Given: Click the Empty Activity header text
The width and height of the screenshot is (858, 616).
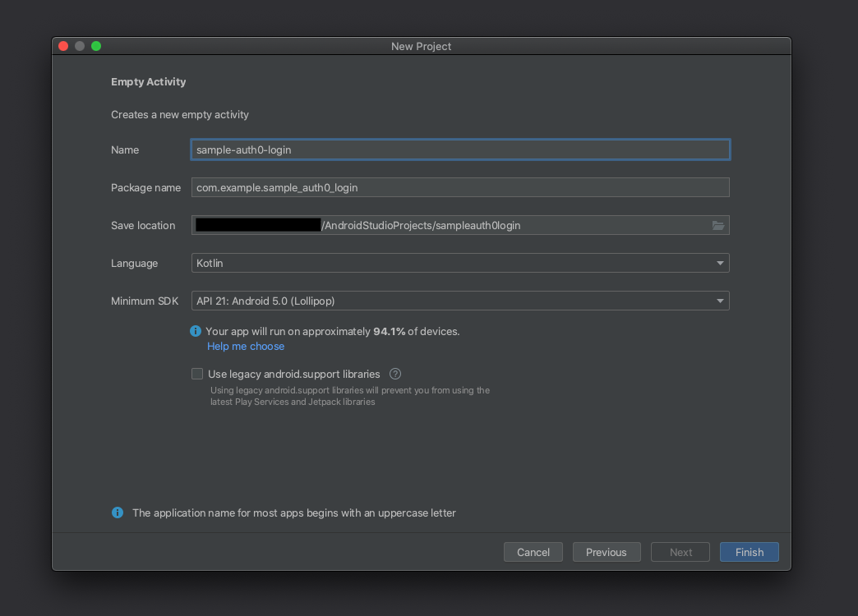Looking at the screenshot, I should point(148,81).
